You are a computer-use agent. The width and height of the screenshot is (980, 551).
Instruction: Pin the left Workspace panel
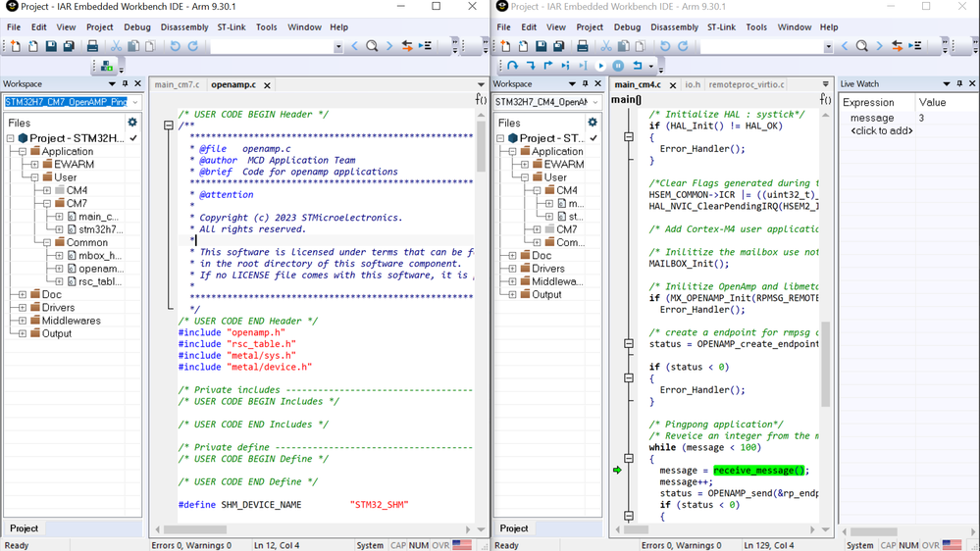click(125, 83)
